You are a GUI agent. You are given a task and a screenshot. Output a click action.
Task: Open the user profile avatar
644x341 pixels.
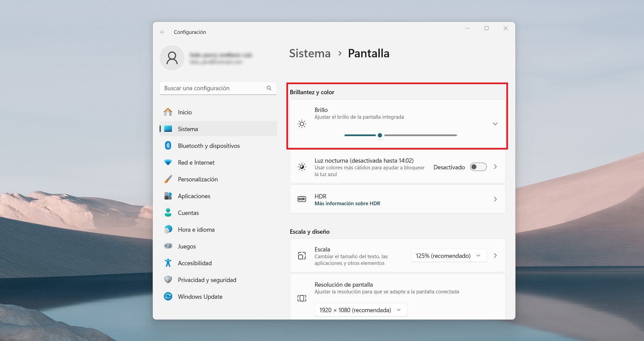click(x=172, y=58)
